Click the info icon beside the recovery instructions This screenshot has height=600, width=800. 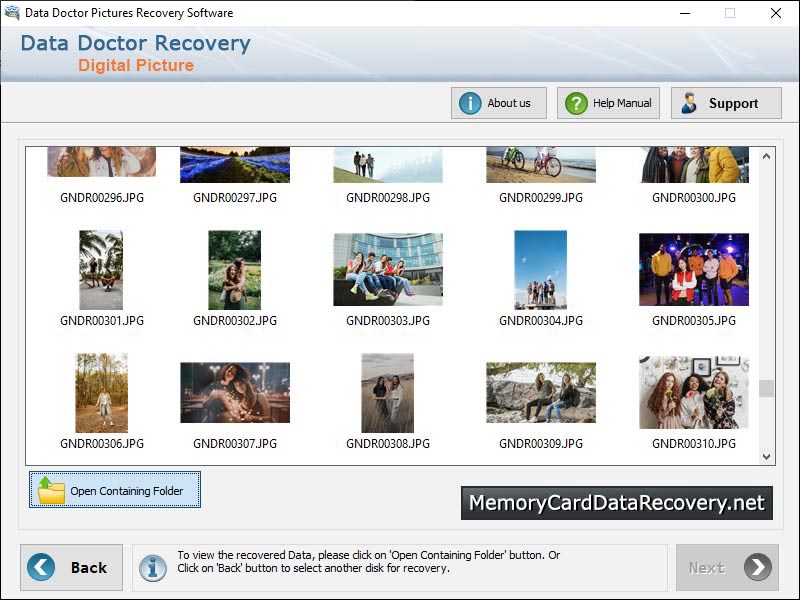click(153, 567)
